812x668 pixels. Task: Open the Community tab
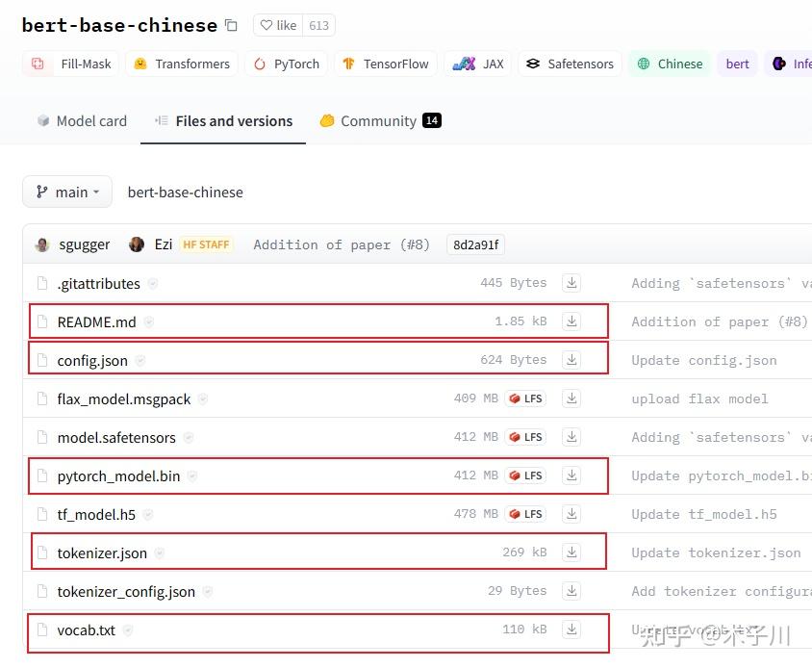tap(381, 120)
